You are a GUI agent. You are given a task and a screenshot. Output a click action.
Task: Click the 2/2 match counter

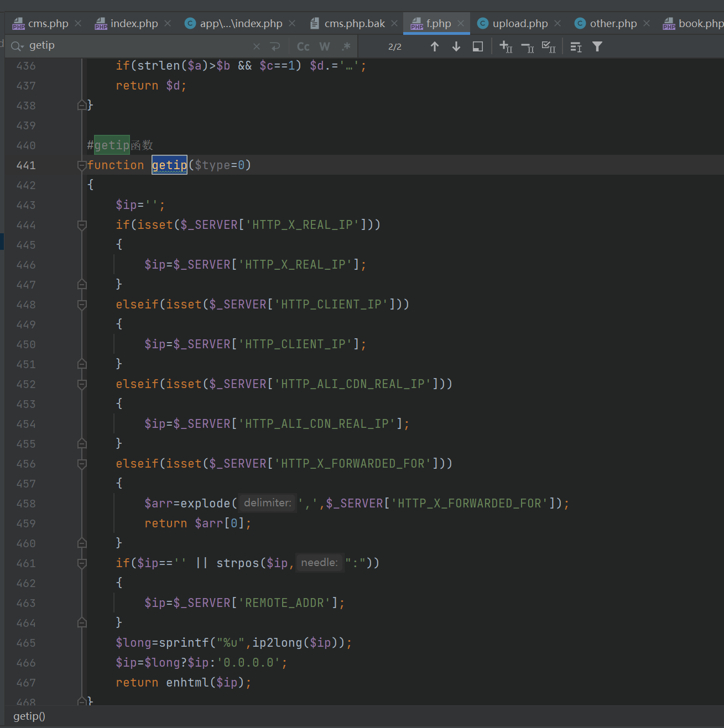395,47
